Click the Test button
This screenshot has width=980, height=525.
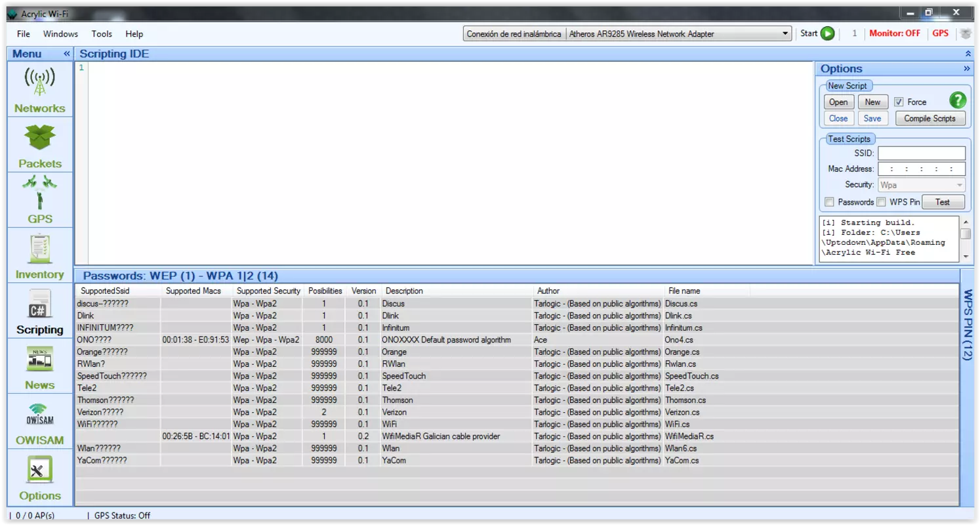point(943,202)
